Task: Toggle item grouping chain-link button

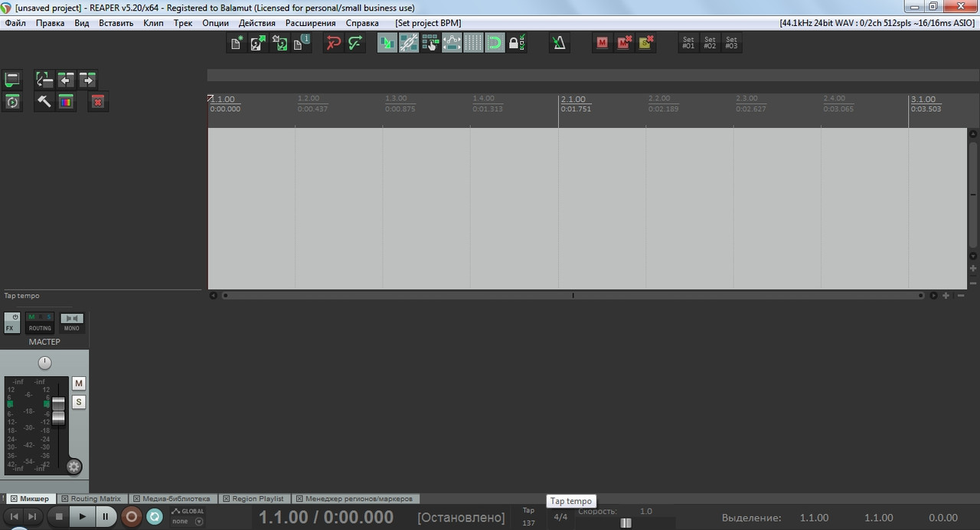Action: [x=409, y=43]
